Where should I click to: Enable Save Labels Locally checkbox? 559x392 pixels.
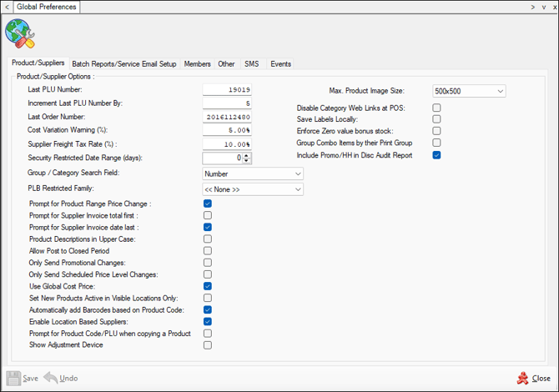pyautogui.click(x=436, y=119)
